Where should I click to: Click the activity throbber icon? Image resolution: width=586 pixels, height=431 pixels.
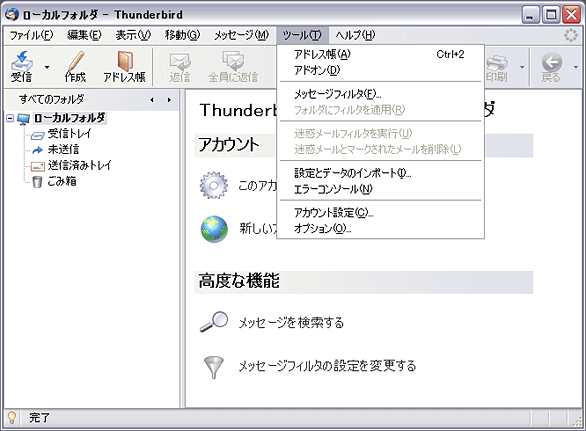click(x=571, y=36)
